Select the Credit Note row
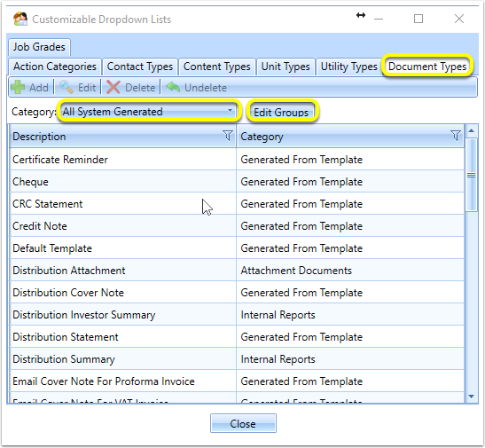The width and height of the screenshot is (485, 448). [237, 226]
